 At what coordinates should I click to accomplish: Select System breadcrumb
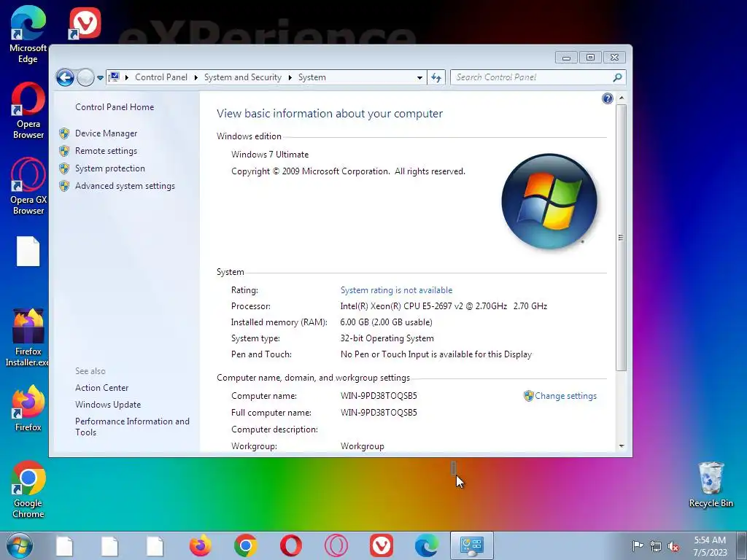click(312, 77)
